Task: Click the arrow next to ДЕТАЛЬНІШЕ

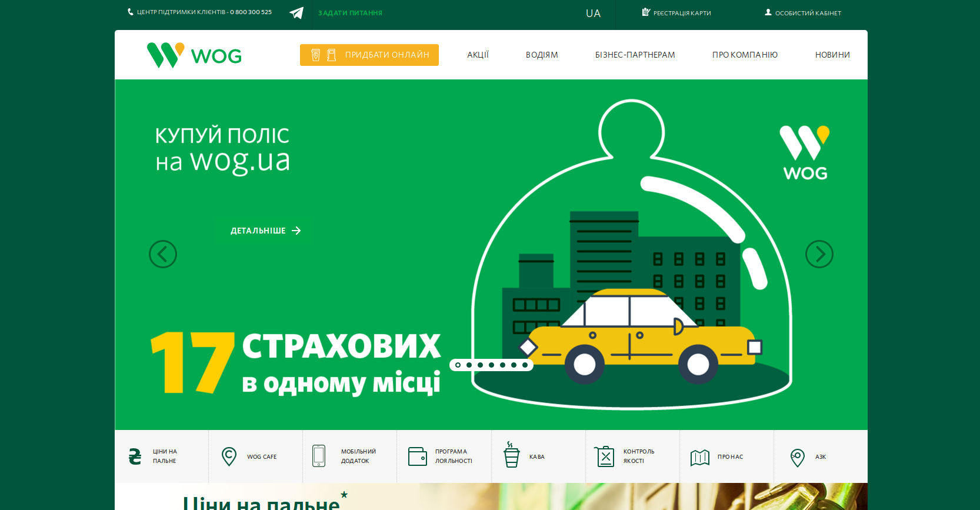Action: (x=296, y=231)
